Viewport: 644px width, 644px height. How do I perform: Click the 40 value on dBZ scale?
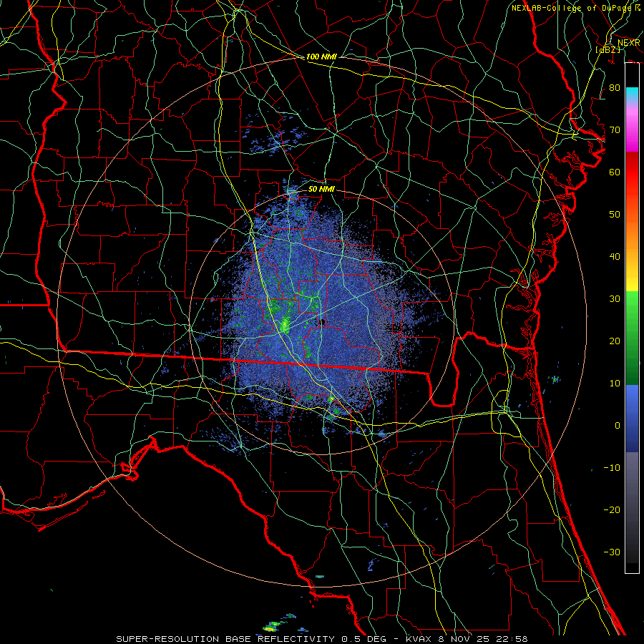(x=615, y=257)
